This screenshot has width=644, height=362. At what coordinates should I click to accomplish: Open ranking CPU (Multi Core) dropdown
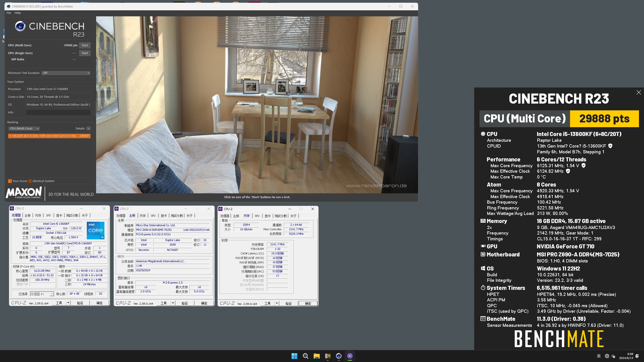[24, 128]
